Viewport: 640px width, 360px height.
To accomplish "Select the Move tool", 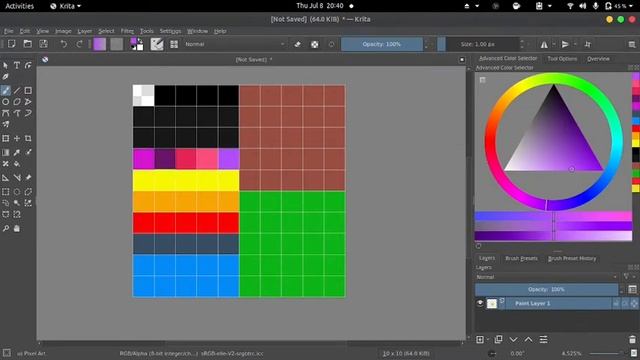I will [x=17, y=139].
